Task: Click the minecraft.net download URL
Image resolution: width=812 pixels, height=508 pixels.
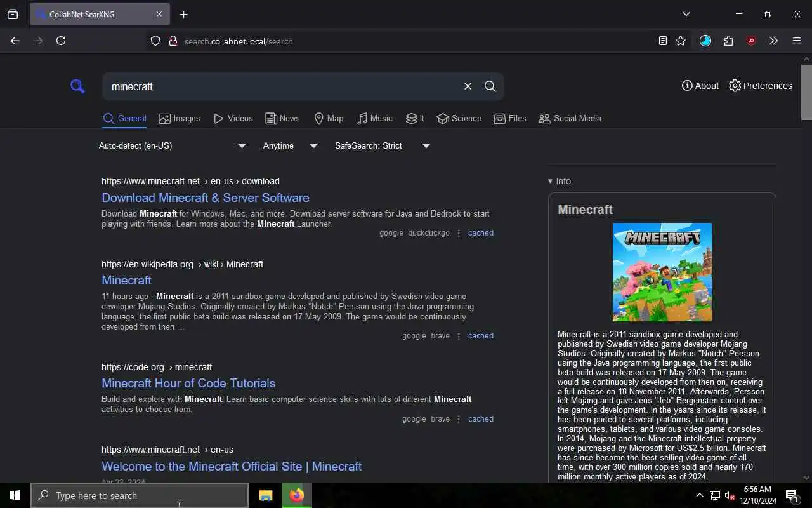Action: pos(190,181)
